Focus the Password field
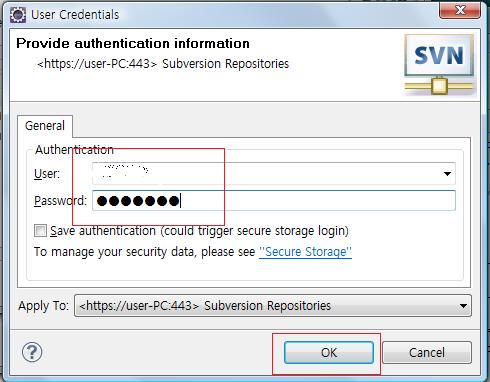The width and height of the screenshot is (490, 382). [274, 201]
